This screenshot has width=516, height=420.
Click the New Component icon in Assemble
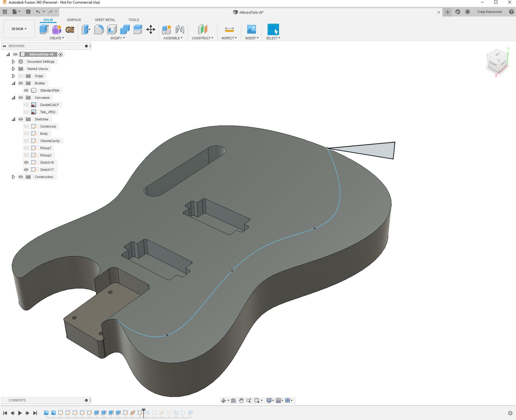[x=167, y=29]
